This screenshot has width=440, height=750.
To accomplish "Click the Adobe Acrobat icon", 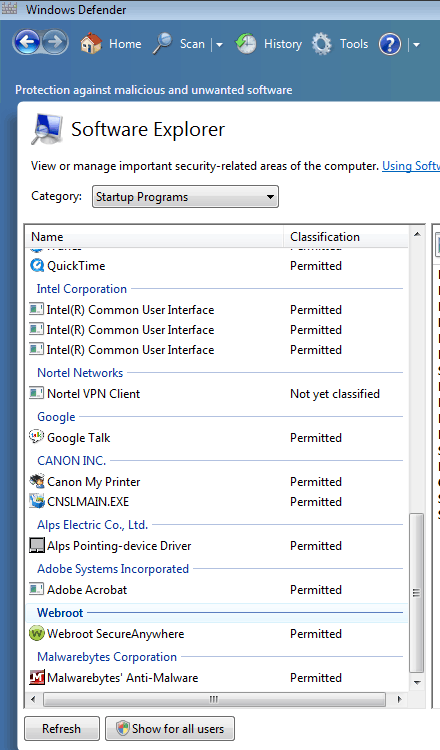I will (36, 589).
